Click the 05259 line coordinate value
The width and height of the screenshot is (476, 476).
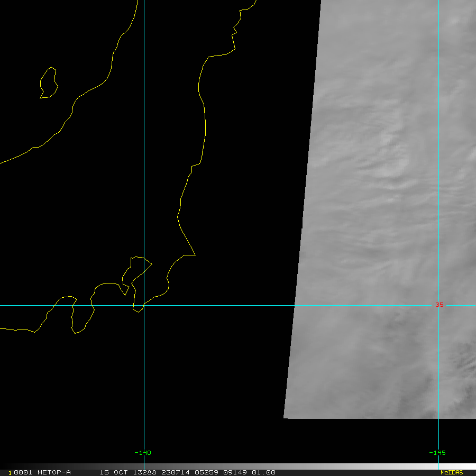click(206, 472)
